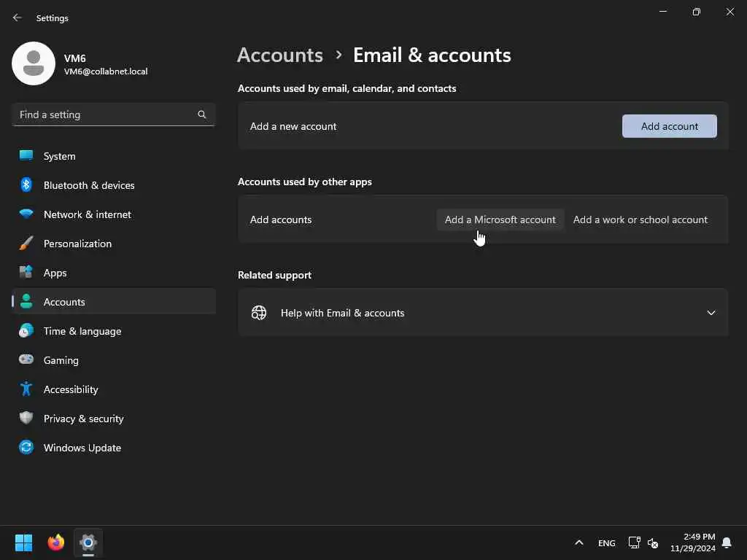
Task: Click the globe help icon
Action: pos(259,313)
